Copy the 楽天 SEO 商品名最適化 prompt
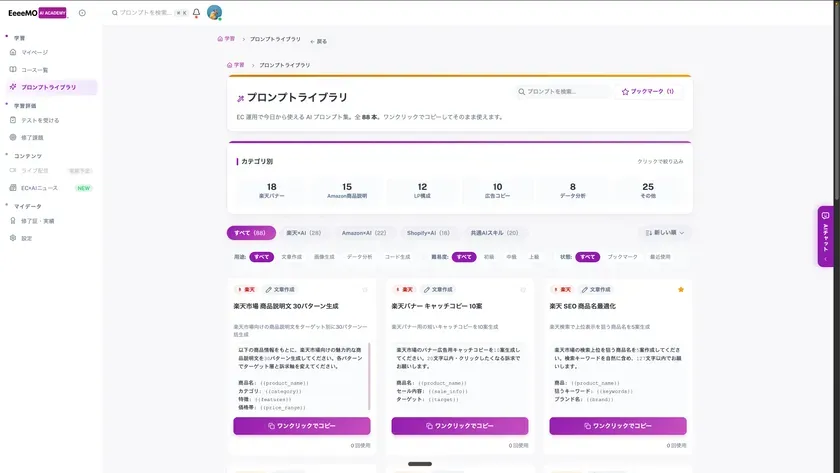Image resolution: width=840 pixels, height=473 pixels. [618, 426]
